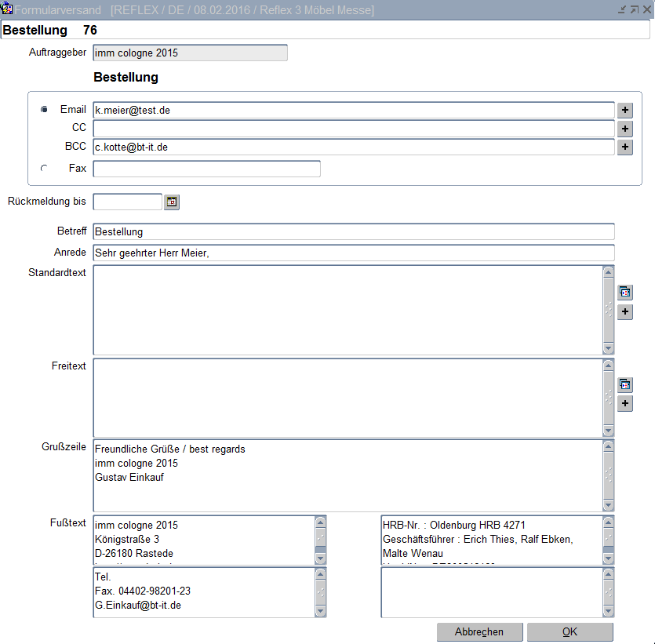Click the plus button beside Freitext
This screenshot has width=655, height=644.
click(624, 403)
